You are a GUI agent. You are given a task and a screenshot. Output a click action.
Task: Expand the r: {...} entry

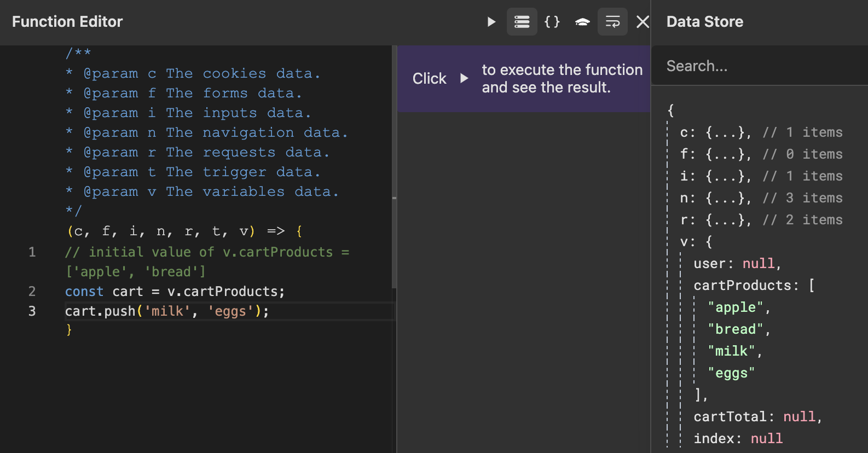[761, 220]
